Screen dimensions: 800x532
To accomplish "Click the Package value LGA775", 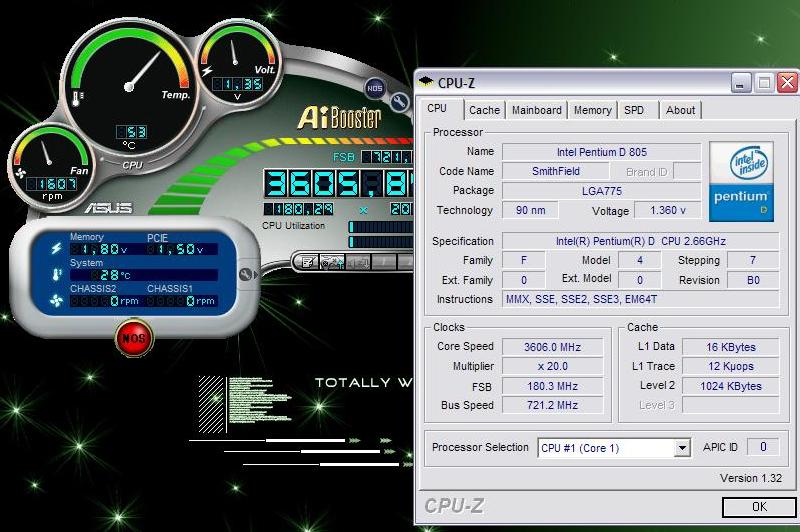I will tap(602, 191).
